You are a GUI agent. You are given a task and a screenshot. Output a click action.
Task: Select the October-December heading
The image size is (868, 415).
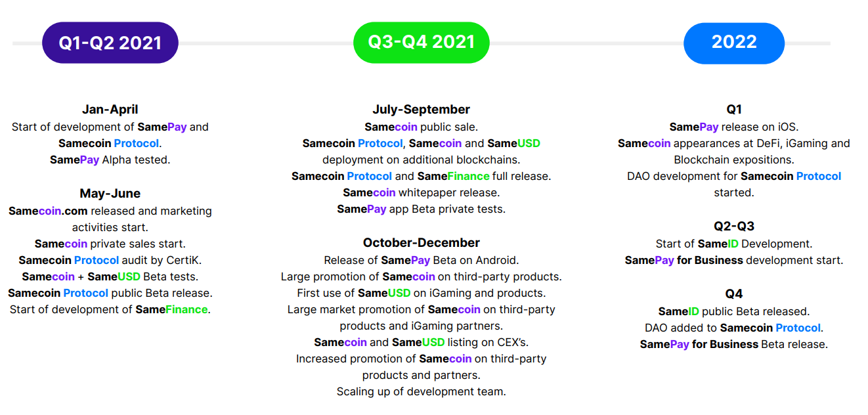421,243
